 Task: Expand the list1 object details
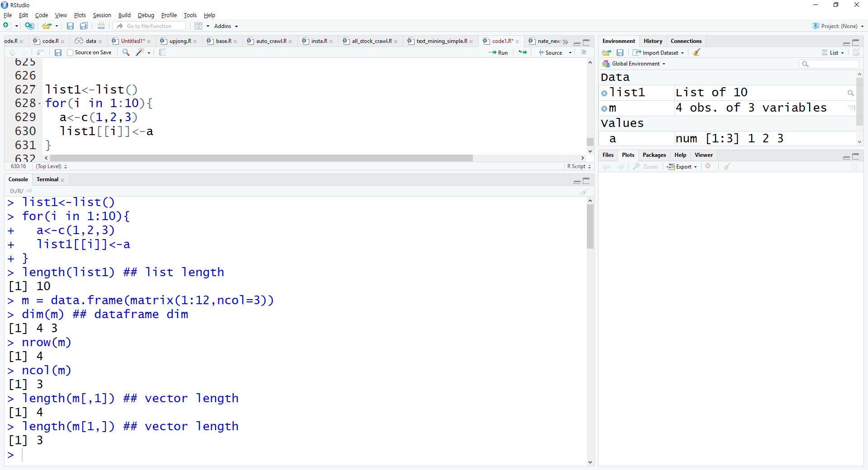(x=604, y=93)
